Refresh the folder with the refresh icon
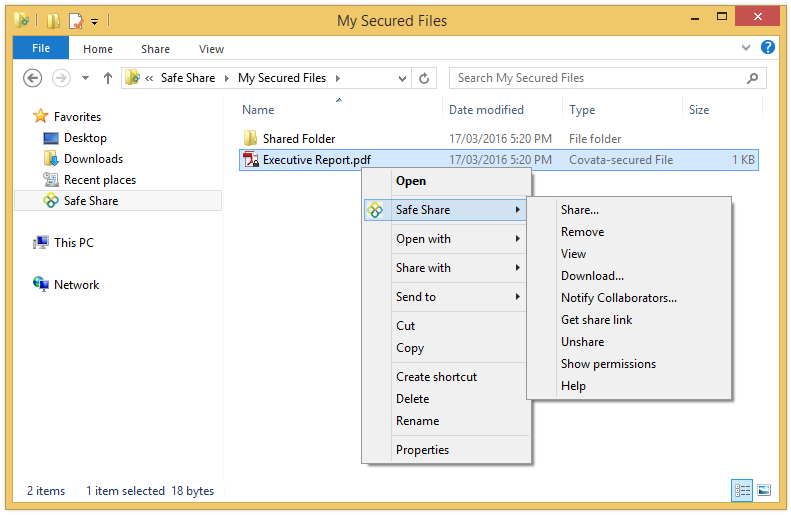The height and width of the screenshot is (515, 791). (425, 78)
